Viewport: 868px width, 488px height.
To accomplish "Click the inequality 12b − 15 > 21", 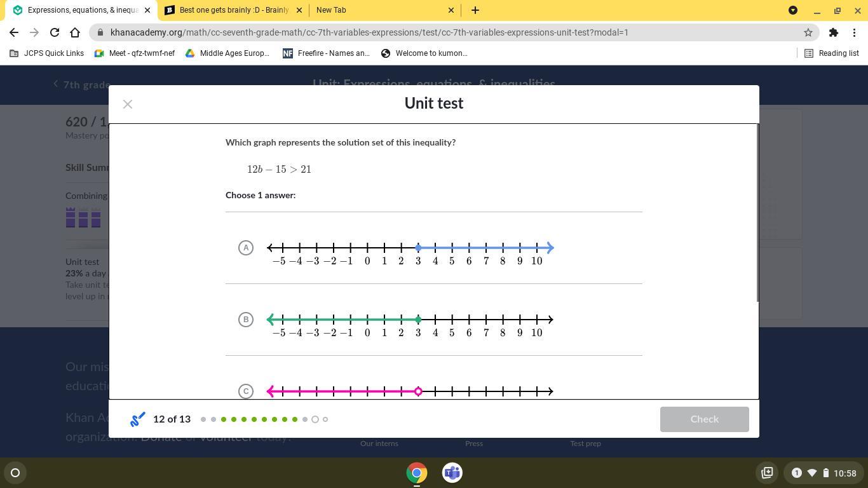I will [x=279, y=170].
